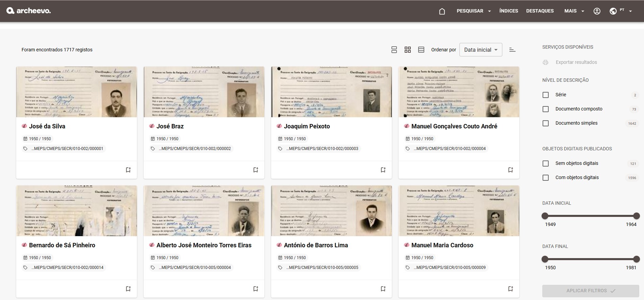Switch to list view layout
Viewport: 644px width, 300px height.
(x=394, y=50)
